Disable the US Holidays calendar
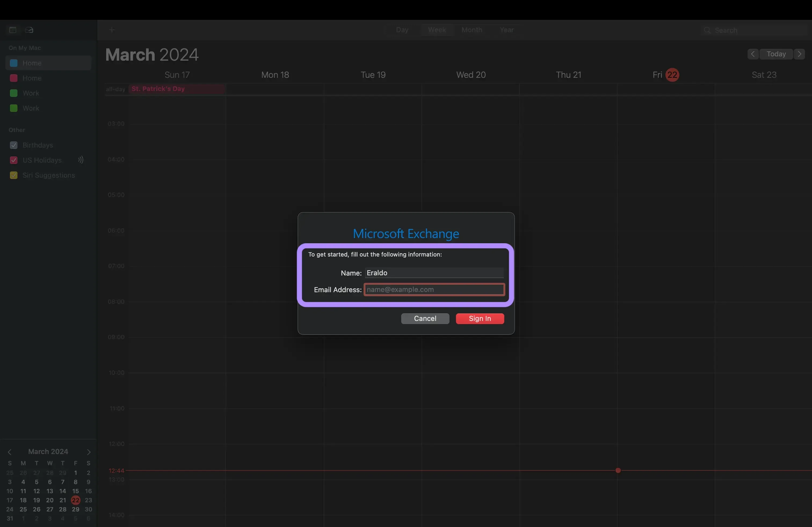 (x=14, y=160)
